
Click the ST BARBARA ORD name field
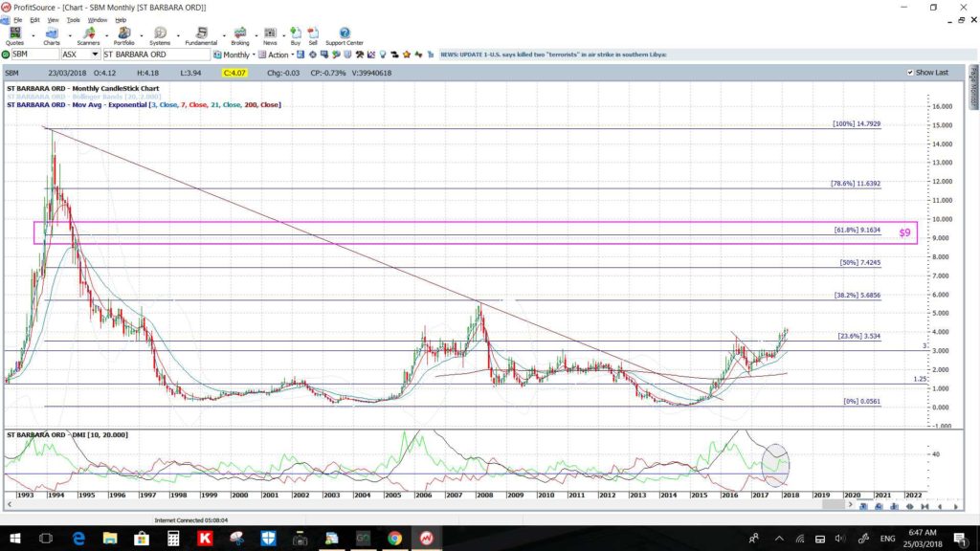tap(156, 55)
